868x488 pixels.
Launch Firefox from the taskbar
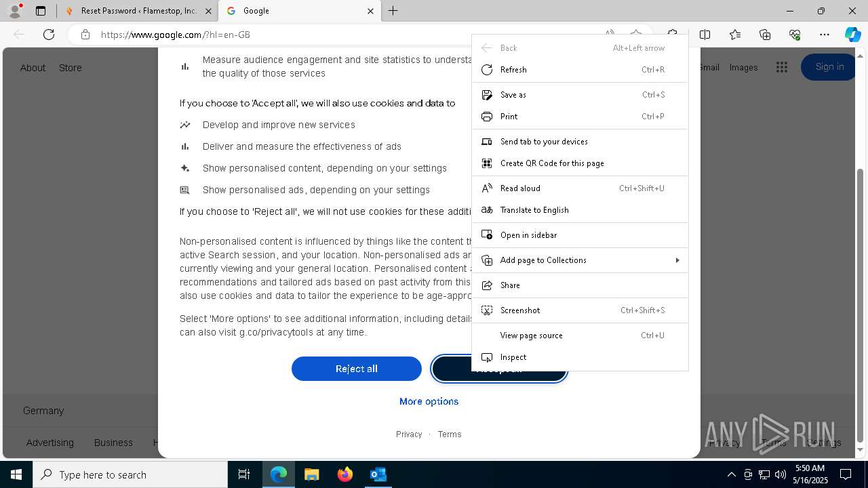344,474
